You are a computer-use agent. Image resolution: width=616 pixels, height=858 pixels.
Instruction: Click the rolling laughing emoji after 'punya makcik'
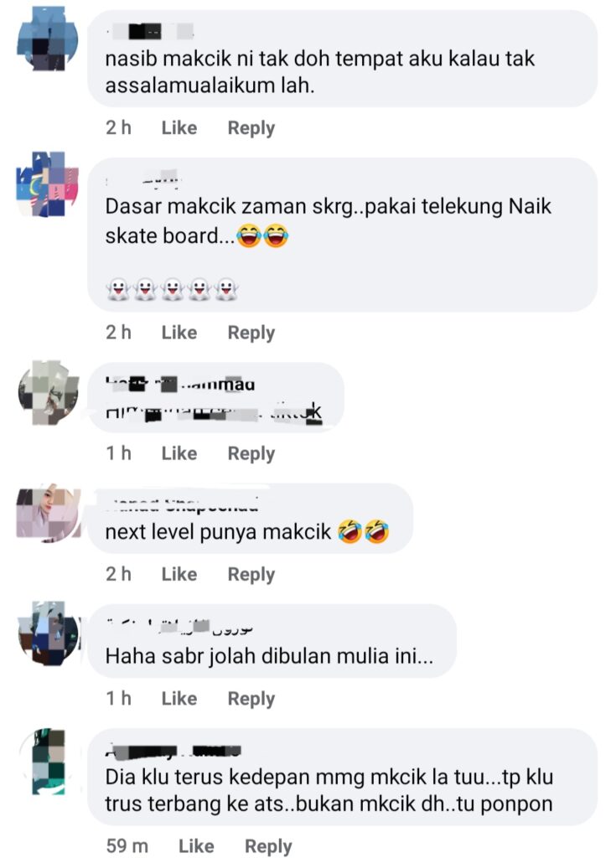363,531
